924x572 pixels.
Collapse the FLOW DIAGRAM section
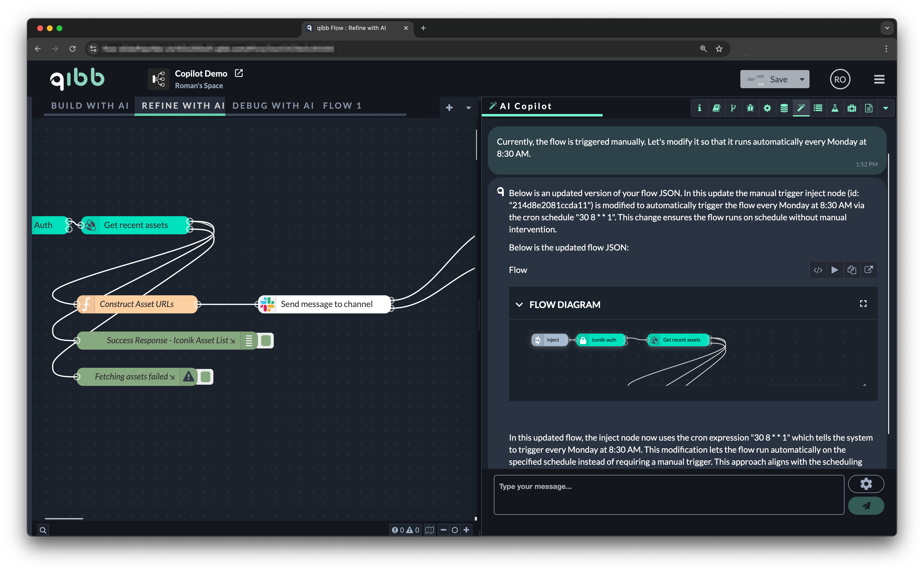(x=520, y=305)
